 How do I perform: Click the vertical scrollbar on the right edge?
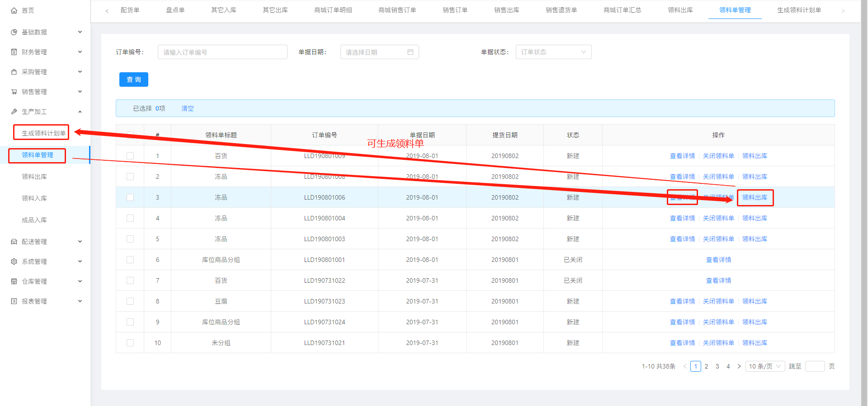(x=864, y=203)
